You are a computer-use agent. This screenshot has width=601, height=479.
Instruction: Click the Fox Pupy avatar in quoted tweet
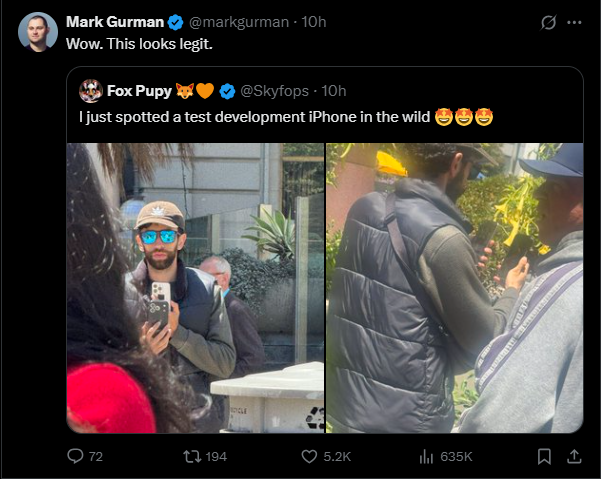(91, 91)
